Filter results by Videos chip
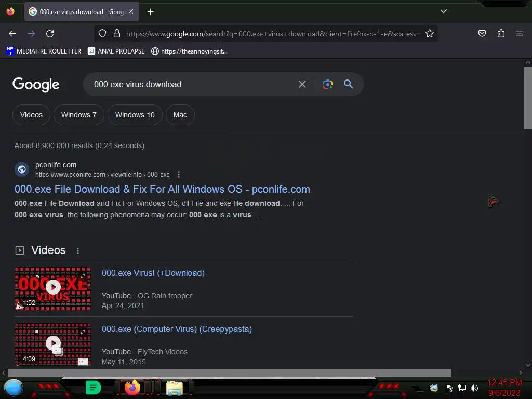The width and height of the screenshot is (532, 399). click(x=31, y=115)
